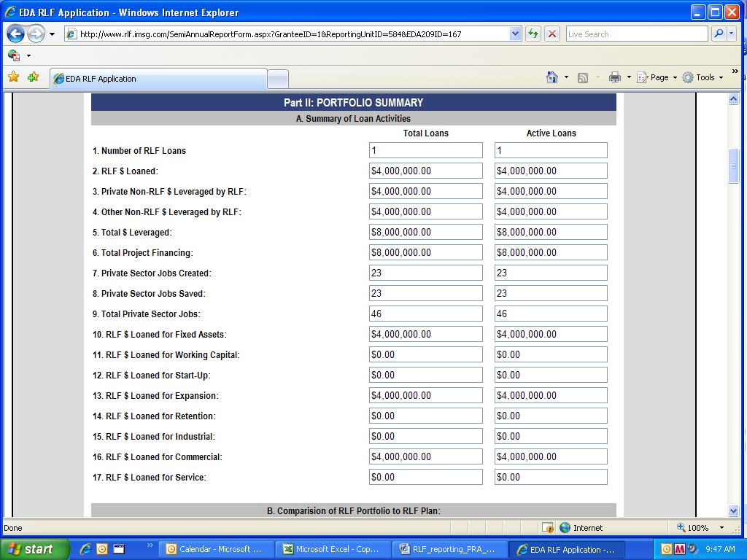
Task: Click Total Loans Expansion field
Action: [x=425, y=396]
